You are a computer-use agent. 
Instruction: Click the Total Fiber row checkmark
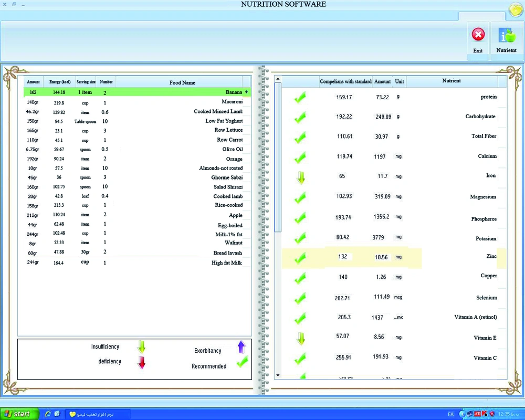[x=300, y=138]
